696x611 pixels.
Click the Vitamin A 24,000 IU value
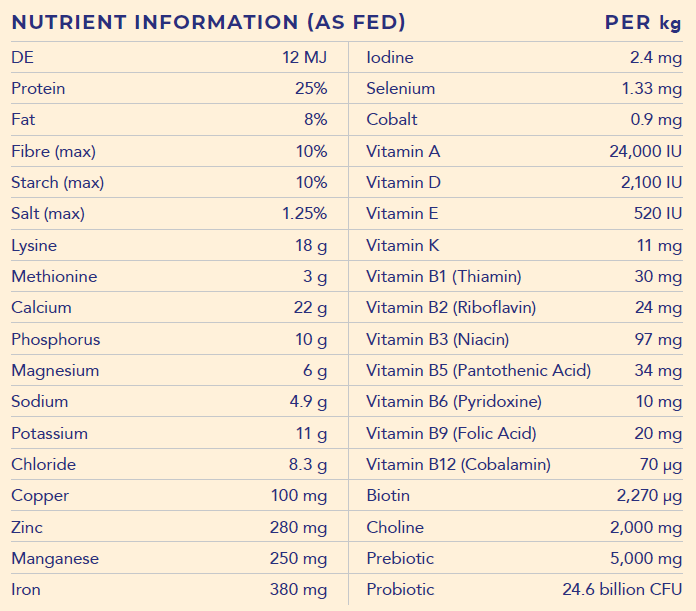tap(645, 152)
